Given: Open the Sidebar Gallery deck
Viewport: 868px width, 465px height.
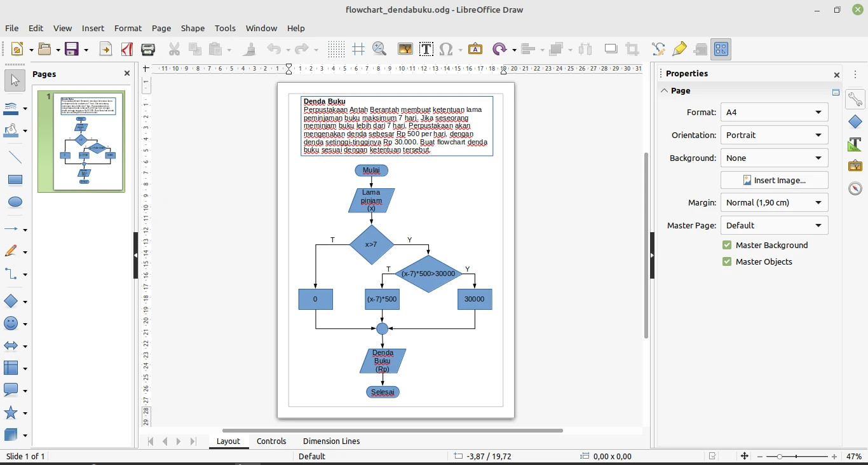Looking at the screenshot, I should 855,165.
